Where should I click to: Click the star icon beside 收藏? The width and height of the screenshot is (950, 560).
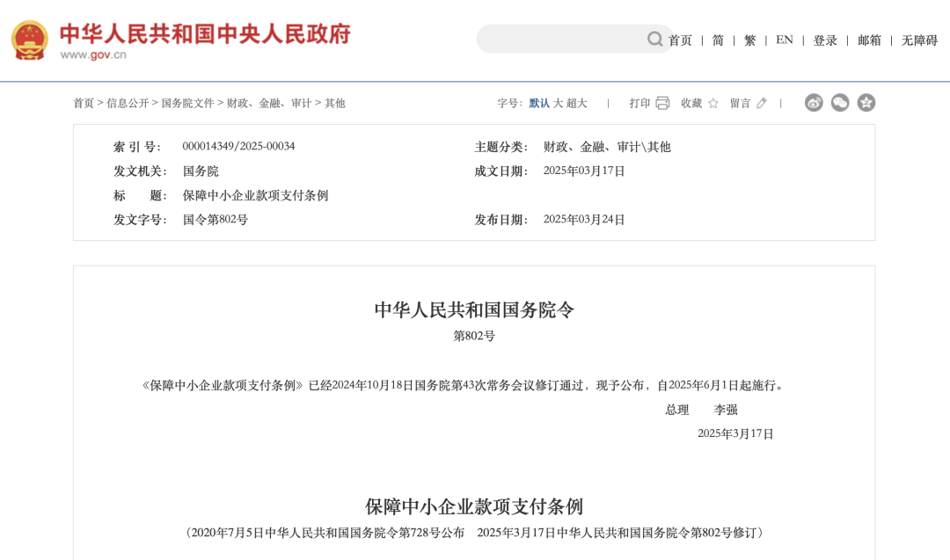[x=713, y=103]
